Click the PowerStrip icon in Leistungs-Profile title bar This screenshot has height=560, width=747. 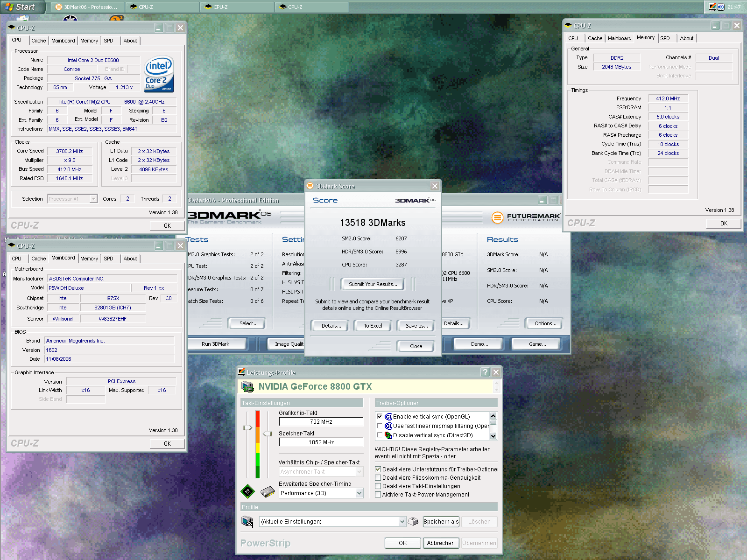[x=241, y=372]
